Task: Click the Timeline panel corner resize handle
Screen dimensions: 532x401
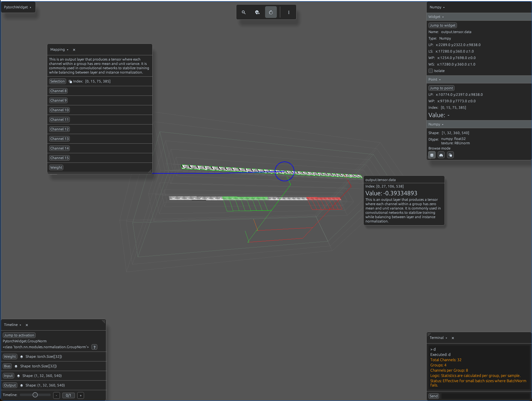Action: pos(103,322)
